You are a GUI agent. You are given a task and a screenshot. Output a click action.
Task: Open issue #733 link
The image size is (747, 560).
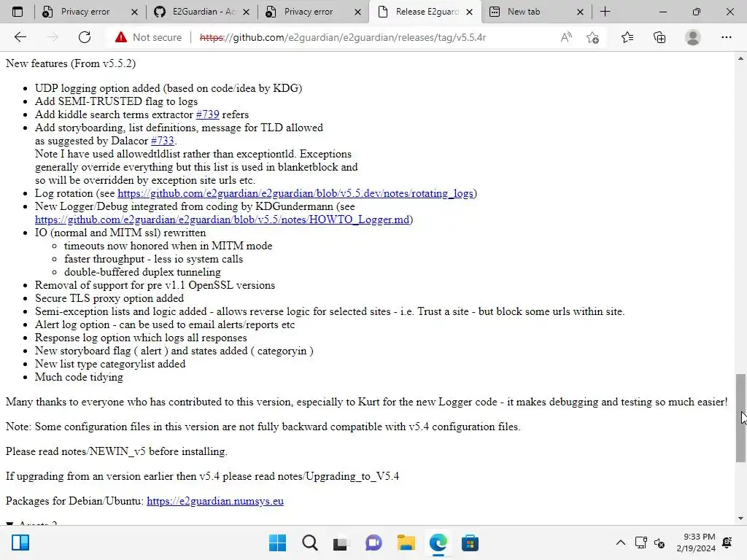point(163,141)
